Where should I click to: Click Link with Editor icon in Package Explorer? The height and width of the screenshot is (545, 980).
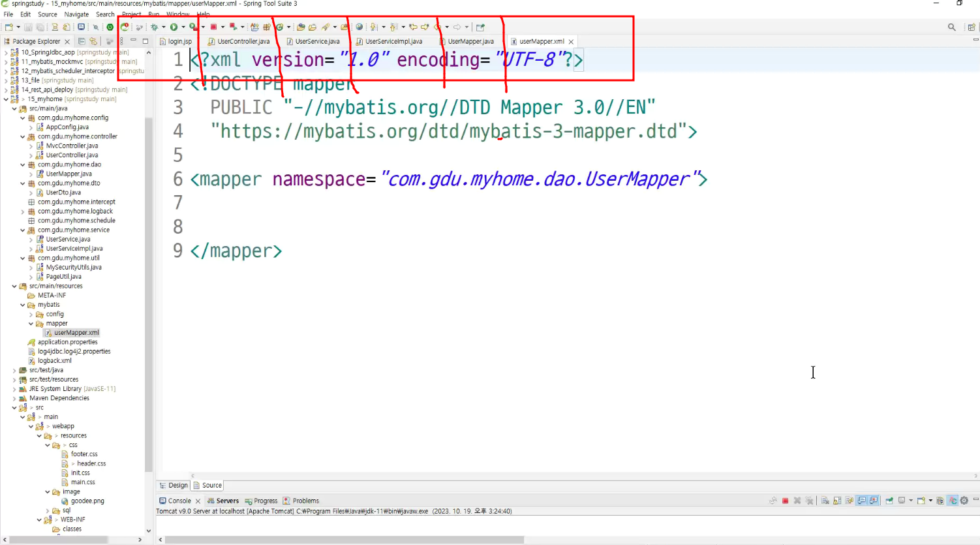click(93, 41)
